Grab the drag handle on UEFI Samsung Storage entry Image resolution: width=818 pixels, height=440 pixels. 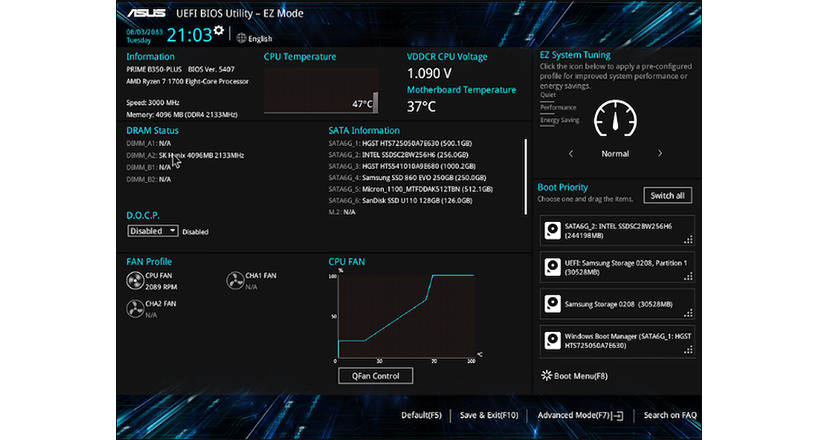(689, 276)
